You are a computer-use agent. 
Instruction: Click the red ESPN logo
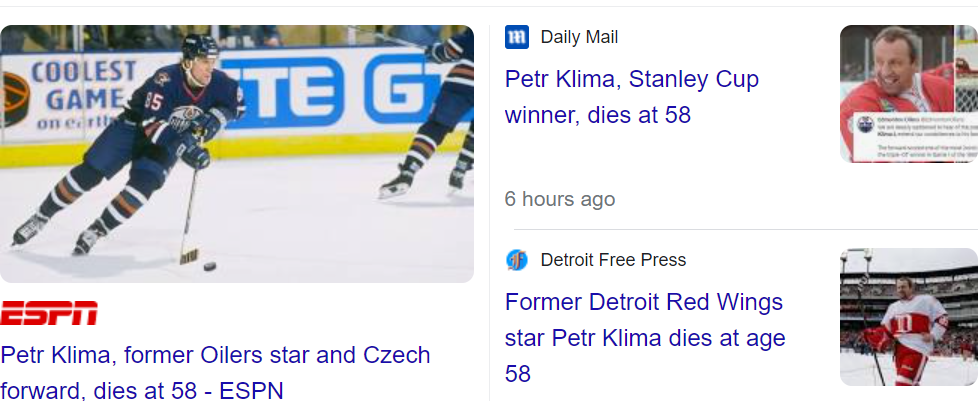point(49,314)
